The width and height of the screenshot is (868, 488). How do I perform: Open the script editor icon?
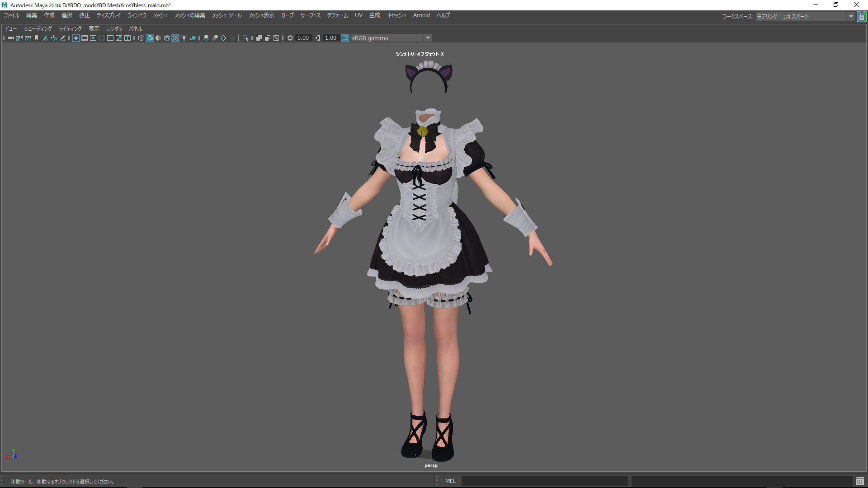coord(859,481)
